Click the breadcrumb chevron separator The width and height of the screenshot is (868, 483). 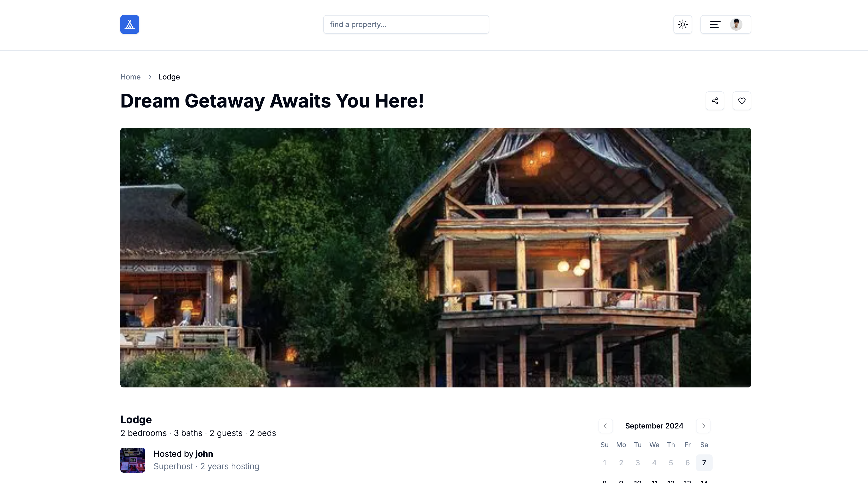coord(150,77)
